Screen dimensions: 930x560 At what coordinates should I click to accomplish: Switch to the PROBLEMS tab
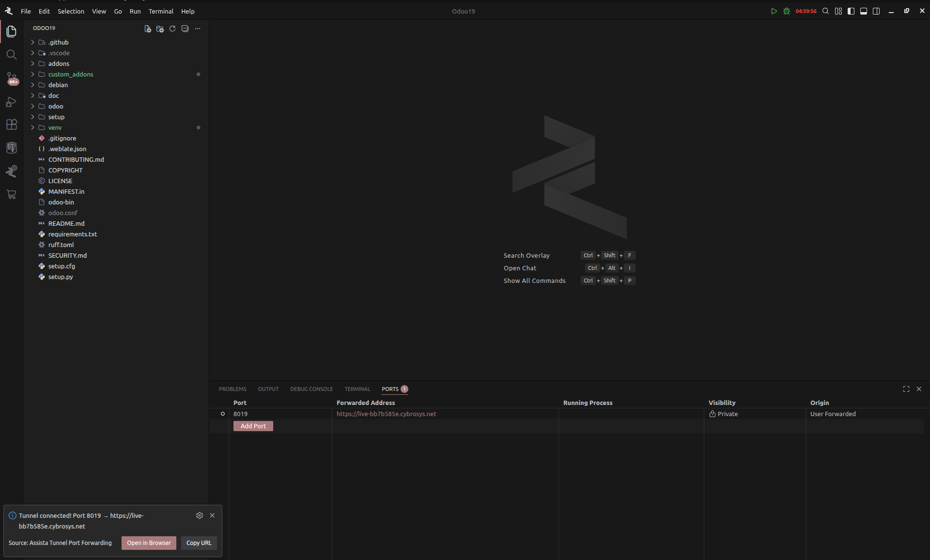(x=232, y=389)
